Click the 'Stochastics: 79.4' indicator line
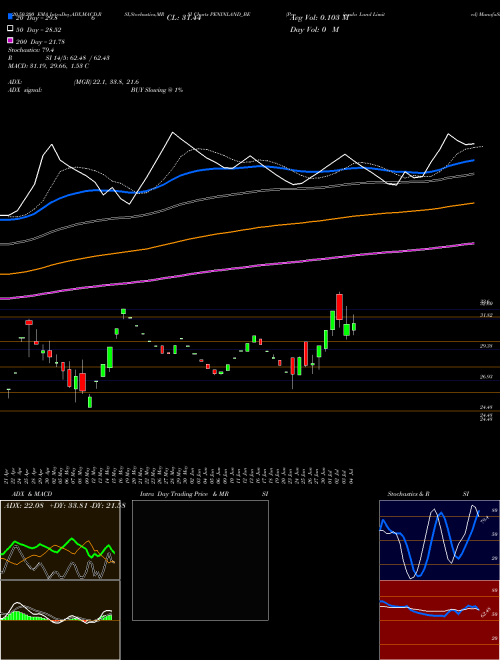This screenshot has height=660, width=500. [x=30, y=50]
